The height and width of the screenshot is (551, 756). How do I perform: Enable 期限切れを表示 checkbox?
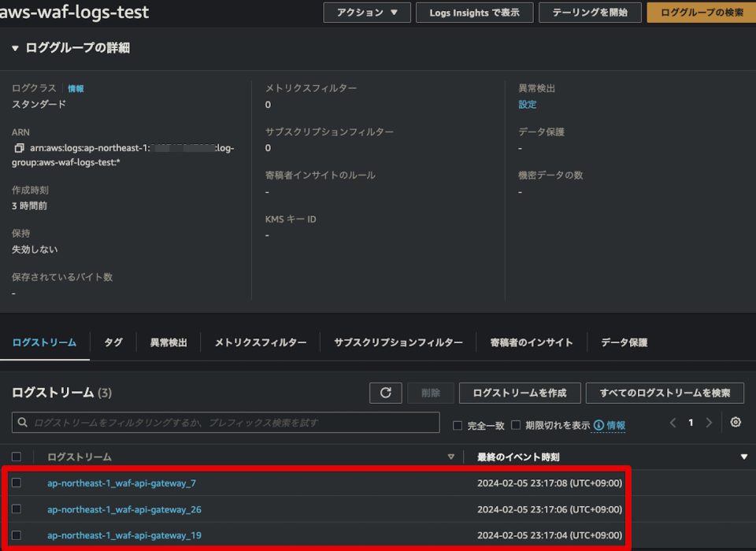click(x=515, y=425)
